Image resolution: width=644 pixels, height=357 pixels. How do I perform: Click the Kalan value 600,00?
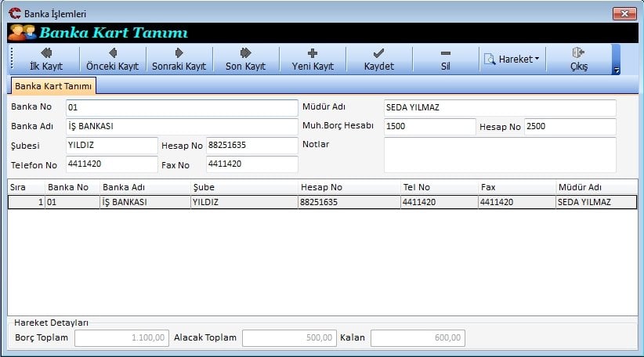click(418, 337)
